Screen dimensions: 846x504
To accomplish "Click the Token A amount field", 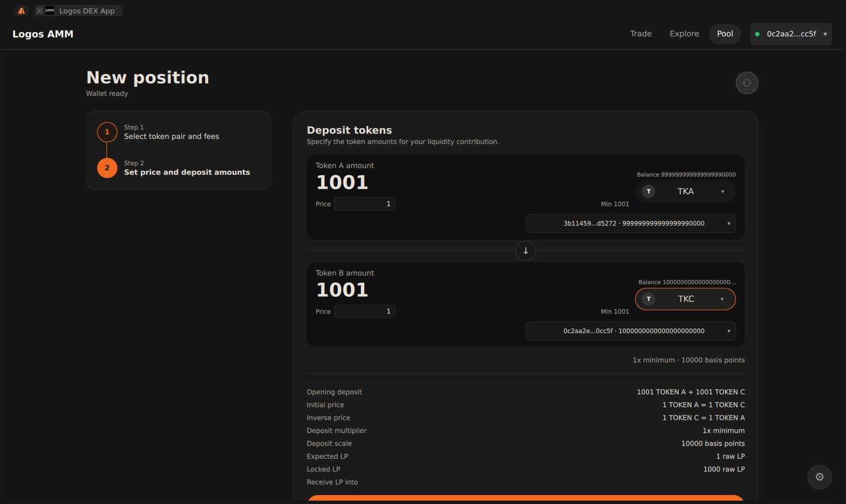I will [342, 183].
